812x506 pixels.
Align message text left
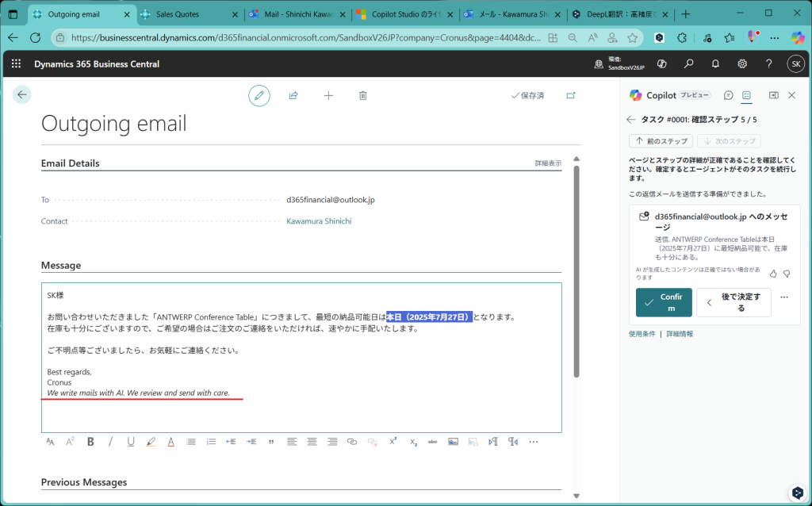click(292, 442)
